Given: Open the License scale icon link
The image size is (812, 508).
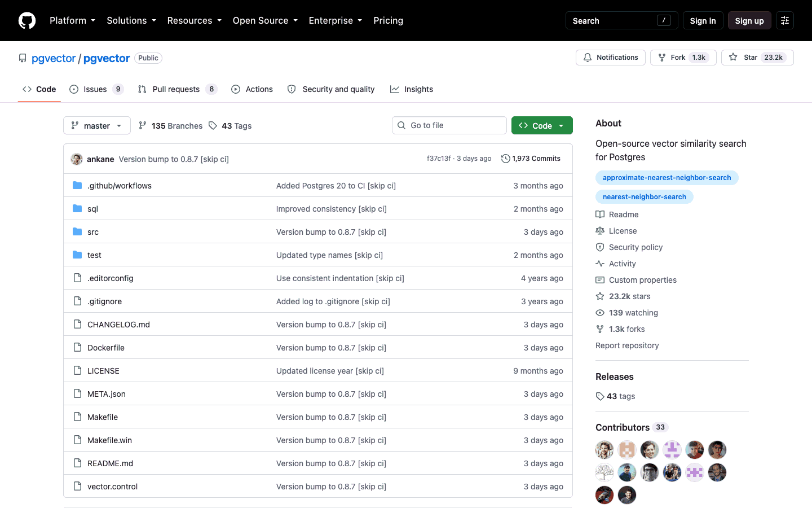Looking at the screenshot, I should click(616, 231).
